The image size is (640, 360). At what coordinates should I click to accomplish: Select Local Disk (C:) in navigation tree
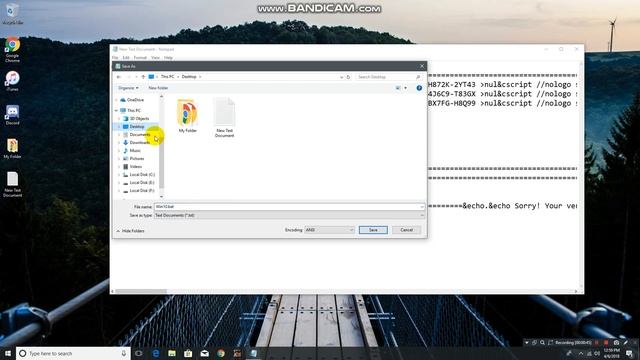(x=142, y=174)
